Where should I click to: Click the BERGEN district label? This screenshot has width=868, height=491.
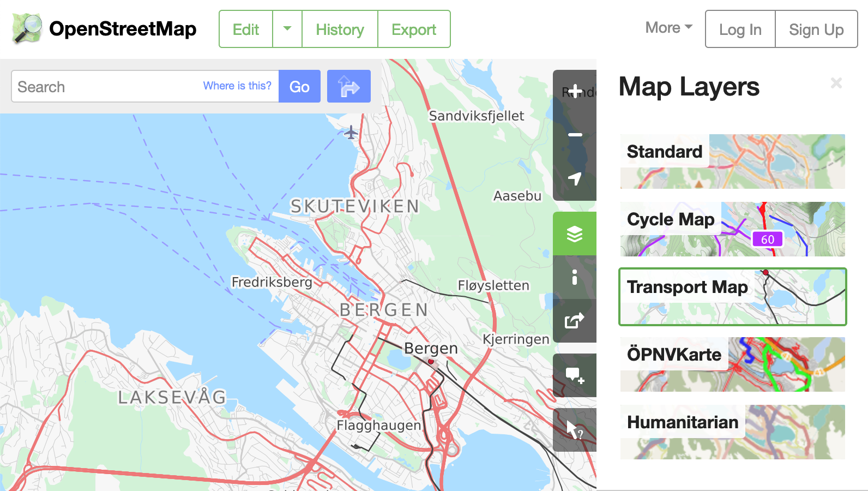[384, 310]
